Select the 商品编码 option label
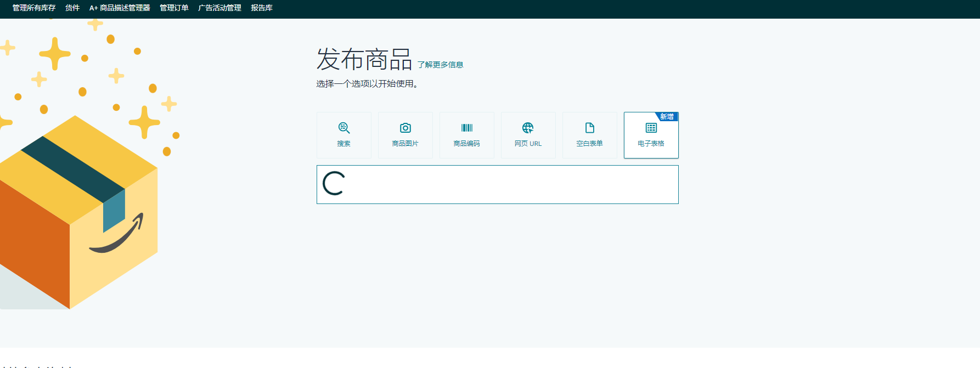Image resolution: width=980 pixels, height=368 pixels. [467, 144]
